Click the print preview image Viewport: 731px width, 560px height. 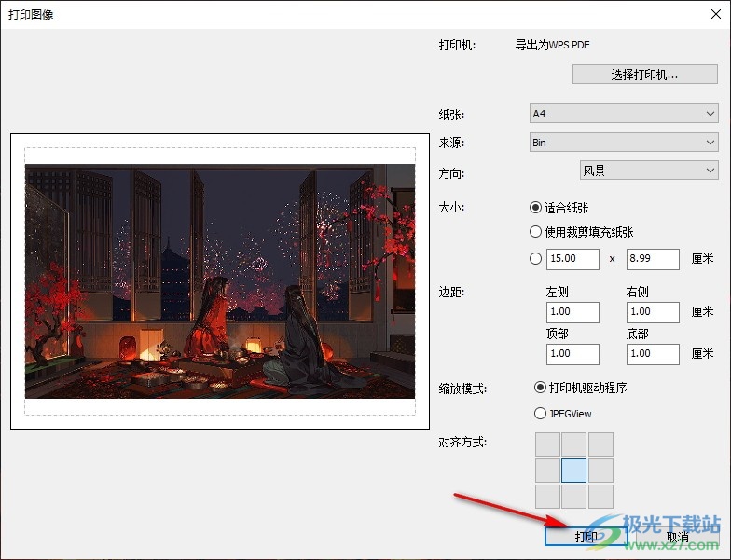tap(220, 281)
